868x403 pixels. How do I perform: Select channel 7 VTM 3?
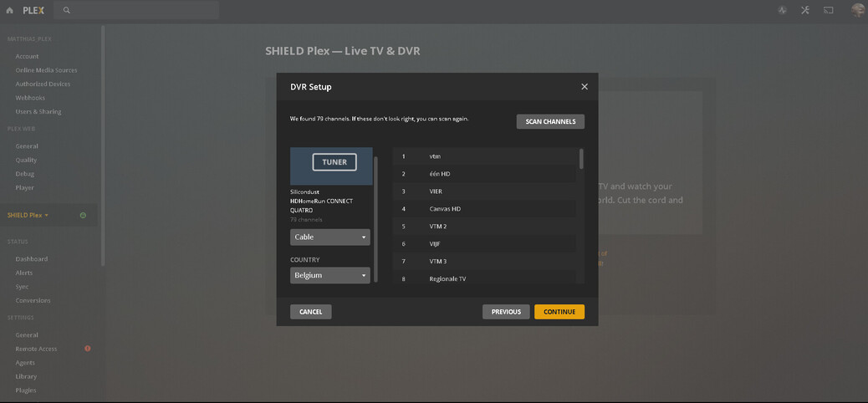coord(484,262)
